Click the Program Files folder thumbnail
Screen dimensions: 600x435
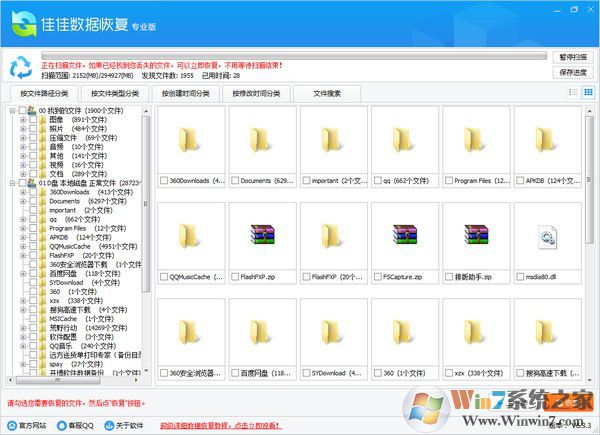(475, 140)
